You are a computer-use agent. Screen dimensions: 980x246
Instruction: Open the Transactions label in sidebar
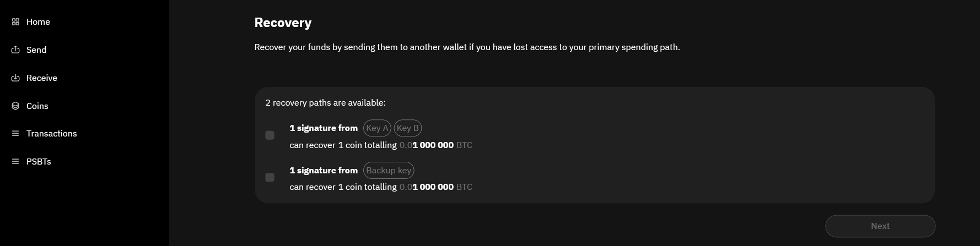point(52,134)
